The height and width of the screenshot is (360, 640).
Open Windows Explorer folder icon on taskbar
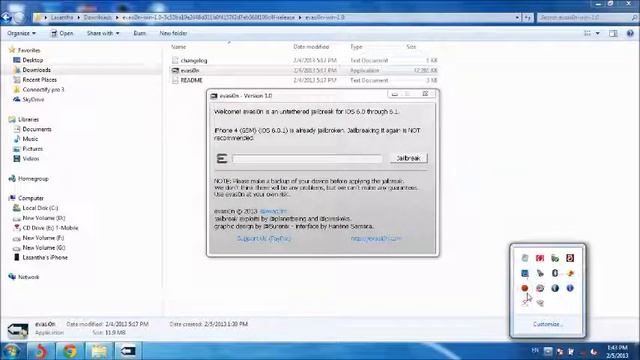pyautogui.click(x=99, y=351)
